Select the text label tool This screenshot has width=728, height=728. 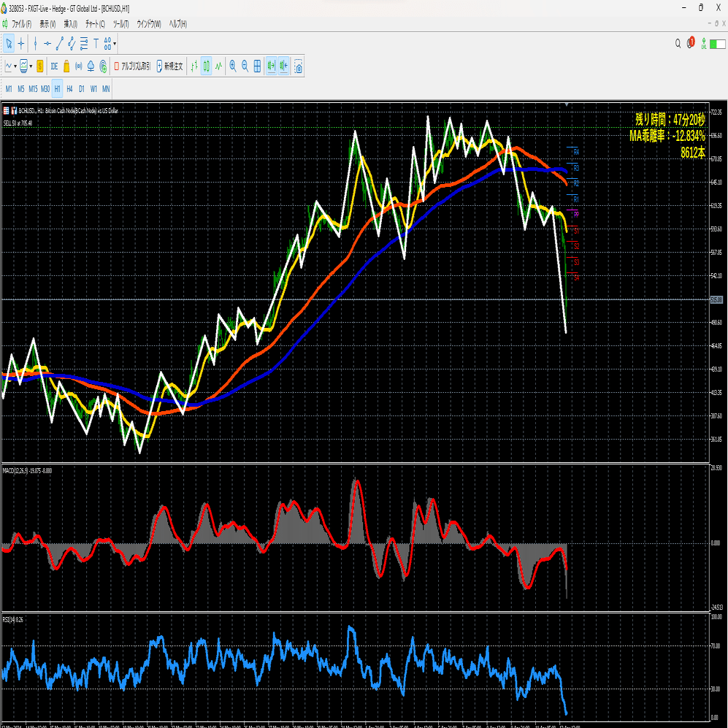pyautogui.click(x=96, y=44)
